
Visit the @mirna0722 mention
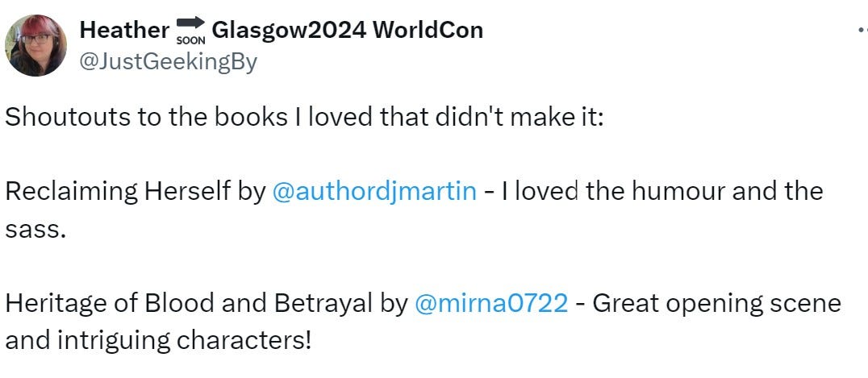491,303
